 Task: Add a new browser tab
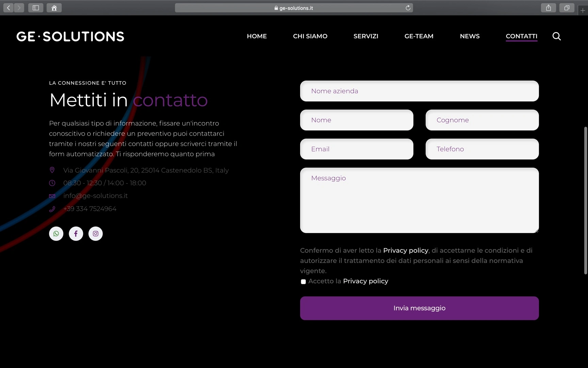coord(583,11)
